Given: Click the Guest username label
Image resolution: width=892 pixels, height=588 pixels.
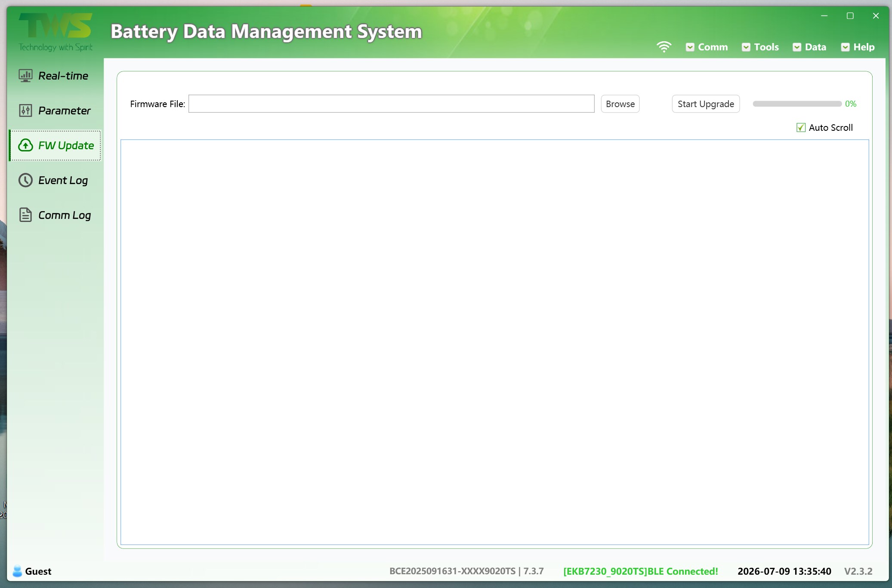Looking at the screenshot, I should click(x=38, y=571).
